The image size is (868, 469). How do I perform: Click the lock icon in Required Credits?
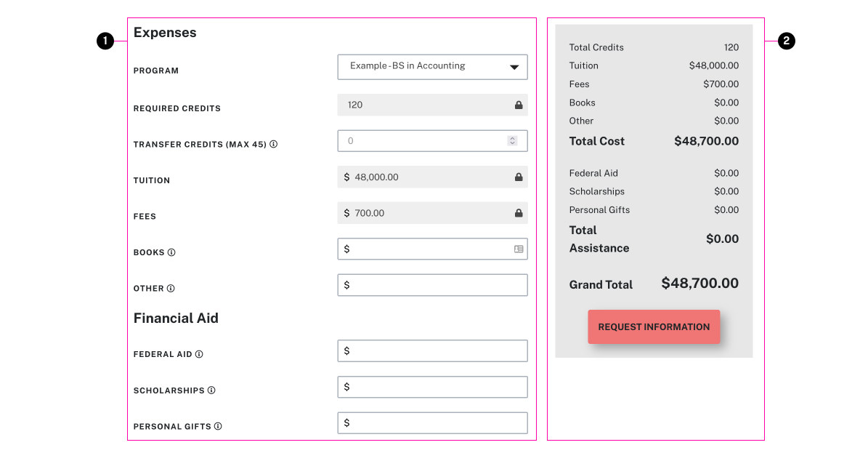coord(519,105)
